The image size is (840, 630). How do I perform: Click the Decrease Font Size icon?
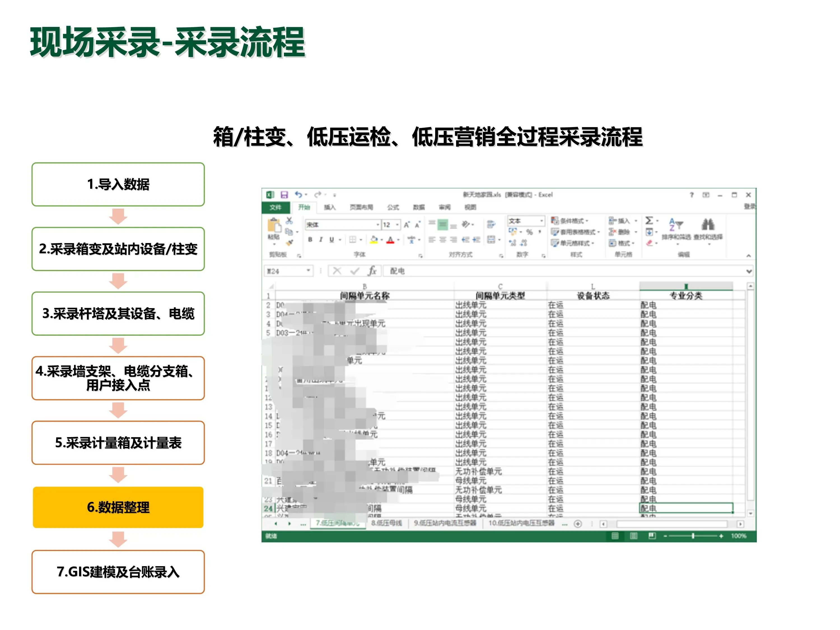click(417, 225)
